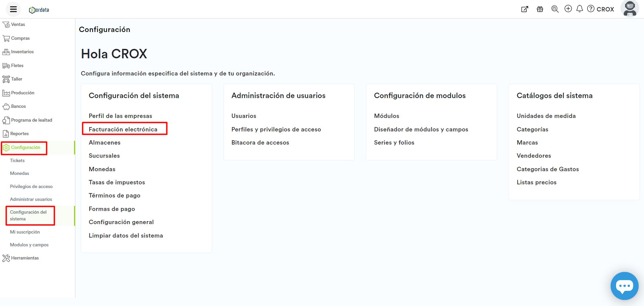The width and height of the screenshot is (644, 306).
Task: Open Fletes using the truck icon
Action: point(6,65)
